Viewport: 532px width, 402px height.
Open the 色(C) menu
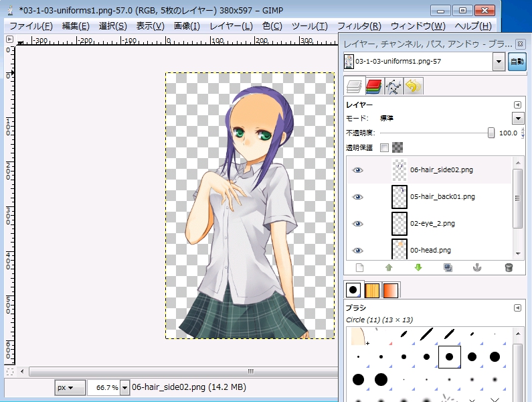(272, 26)
